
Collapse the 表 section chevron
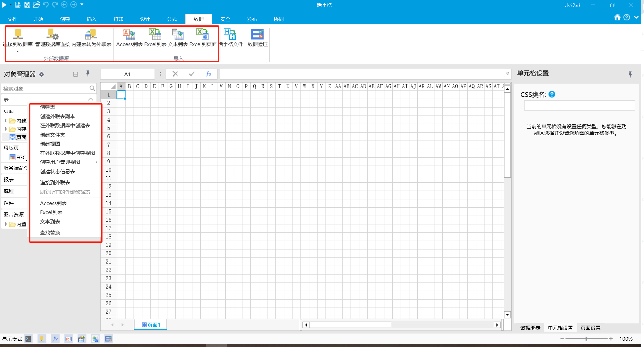coord(90,99)
